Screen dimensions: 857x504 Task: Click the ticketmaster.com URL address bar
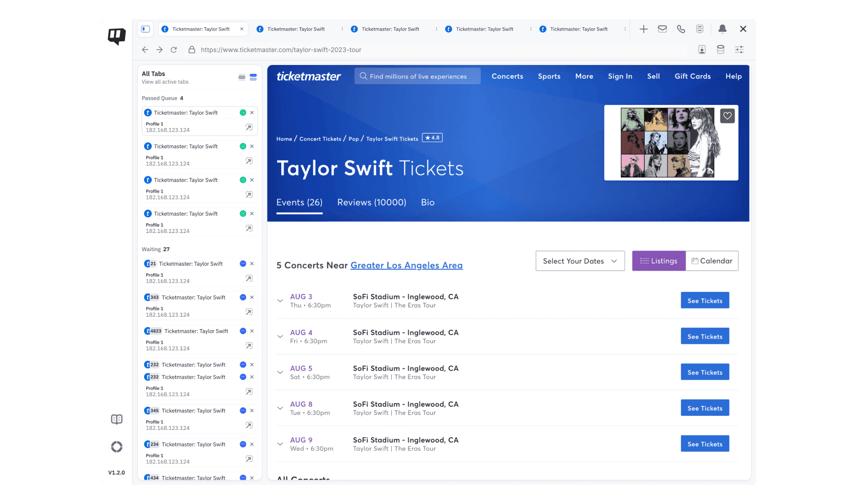point(281,50)
